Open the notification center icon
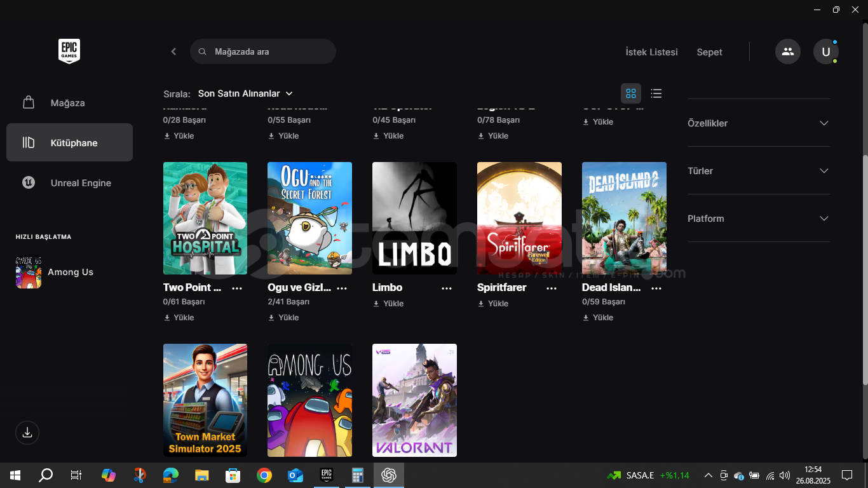This screenshot has height=488, width=868. [x=847, y=475]
